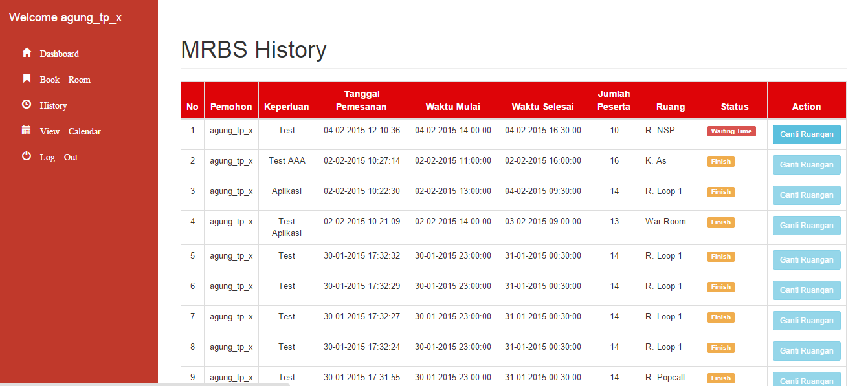Click the History clock icon

coord(27,104)
